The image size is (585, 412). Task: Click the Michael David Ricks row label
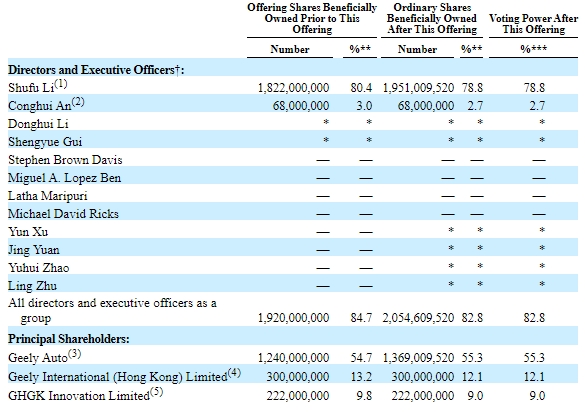click(63, 214)
